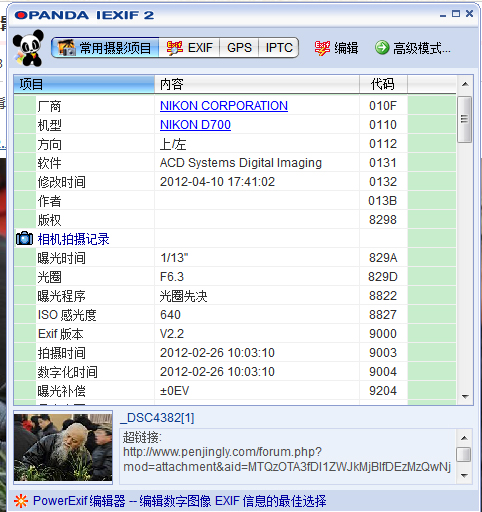Click the 编辑 edit button
The width and height of the screenshot is (482, 512).
pos(336,48)
